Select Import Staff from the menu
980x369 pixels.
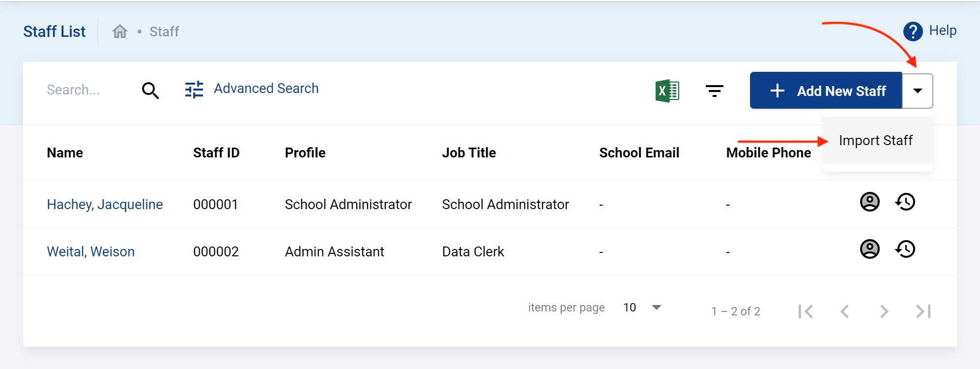click(875, 141)
